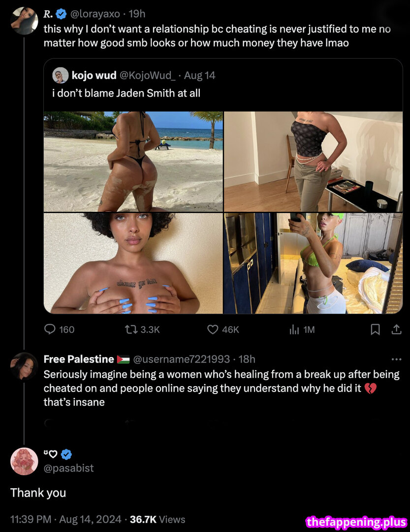
Task: Open kojo wud's small profile avatar
Action: point(61,75)
